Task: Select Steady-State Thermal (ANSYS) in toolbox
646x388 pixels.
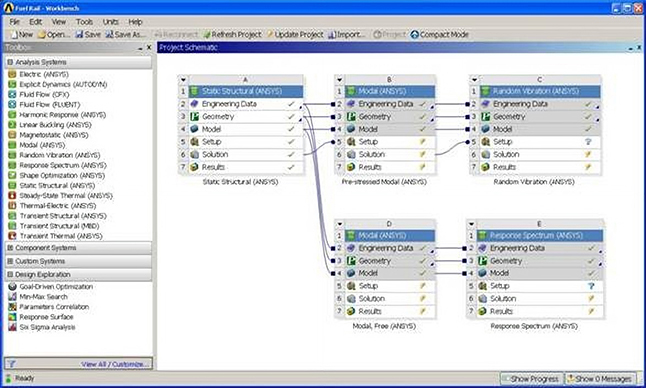Action: coord(66,196)
